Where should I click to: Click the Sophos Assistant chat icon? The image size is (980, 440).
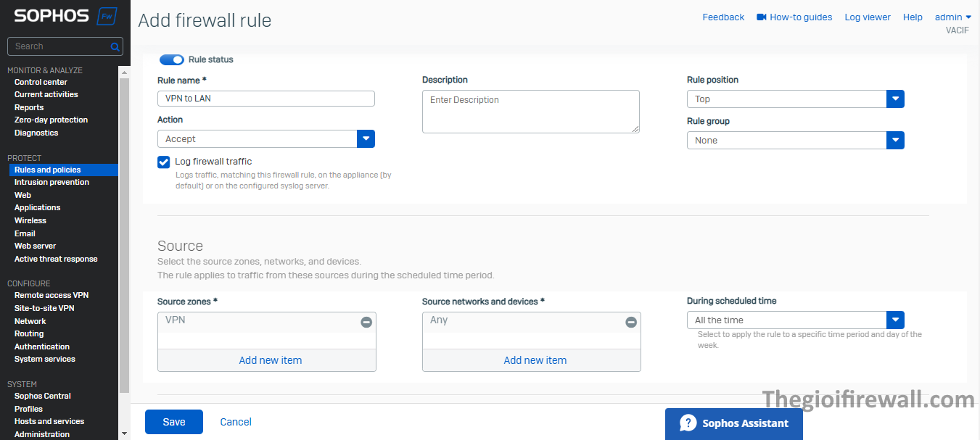coord(688,423)
